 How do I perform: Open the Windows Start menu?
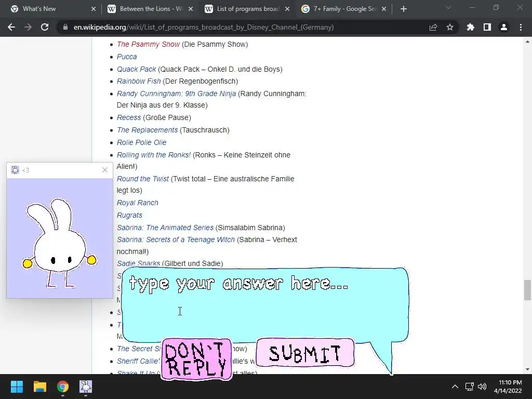pyautogui.click(x=17, y=387)
